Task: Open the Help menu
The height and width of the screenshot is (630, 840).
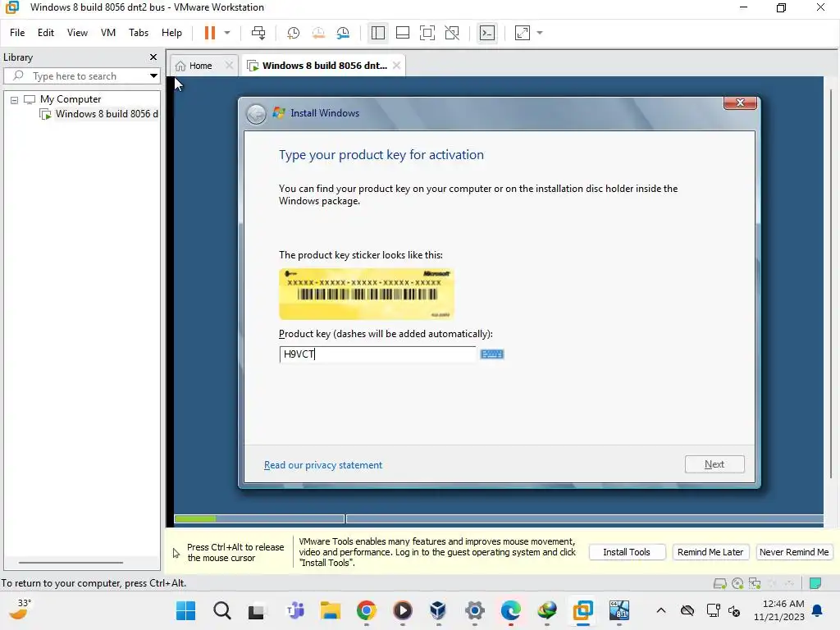Action: coord(171,33)
